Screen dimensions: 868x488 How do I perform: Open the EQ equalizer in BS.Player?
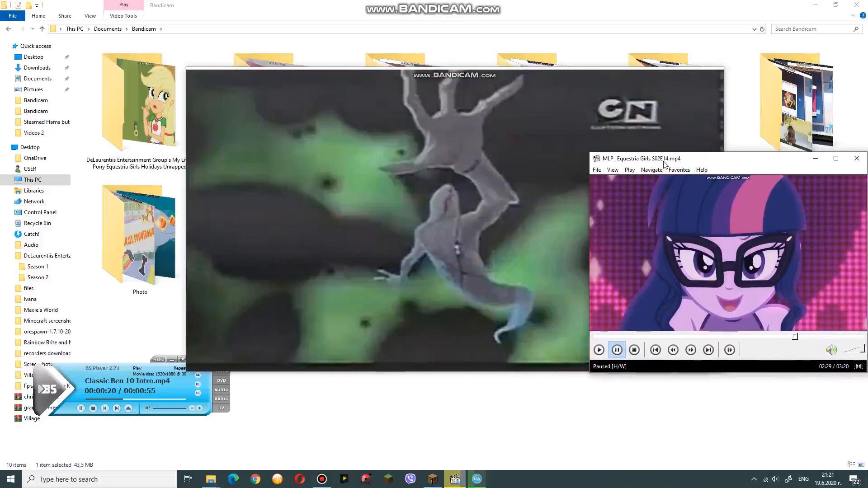(x=198, y=393)
